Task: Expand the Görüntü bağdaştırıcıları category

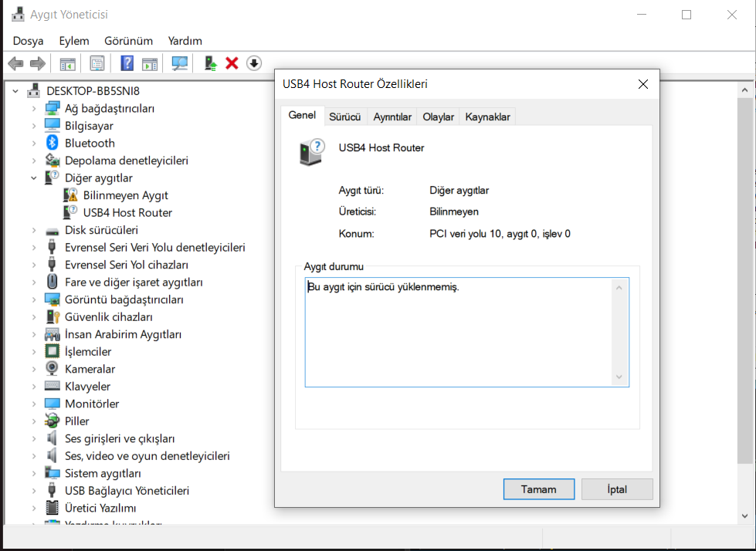Action: (34, 299)
